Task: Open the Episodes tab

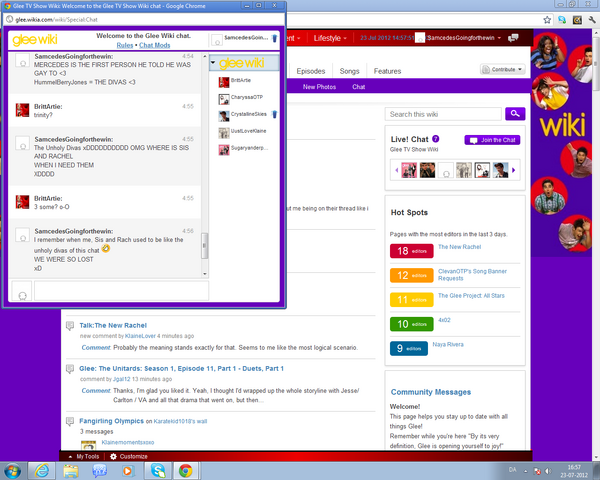Action: 311,71
